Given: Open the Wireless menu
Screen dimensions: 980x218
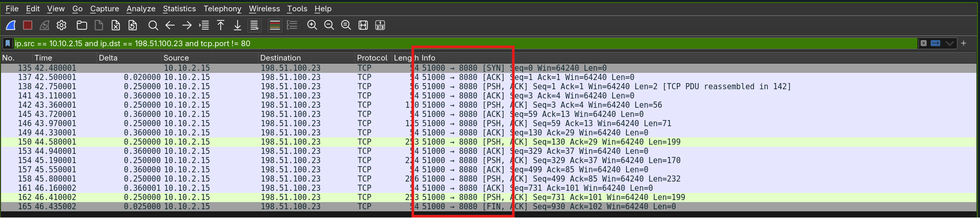Looking at the screenshot, I should pyautogui.click(x=264, y=9).
